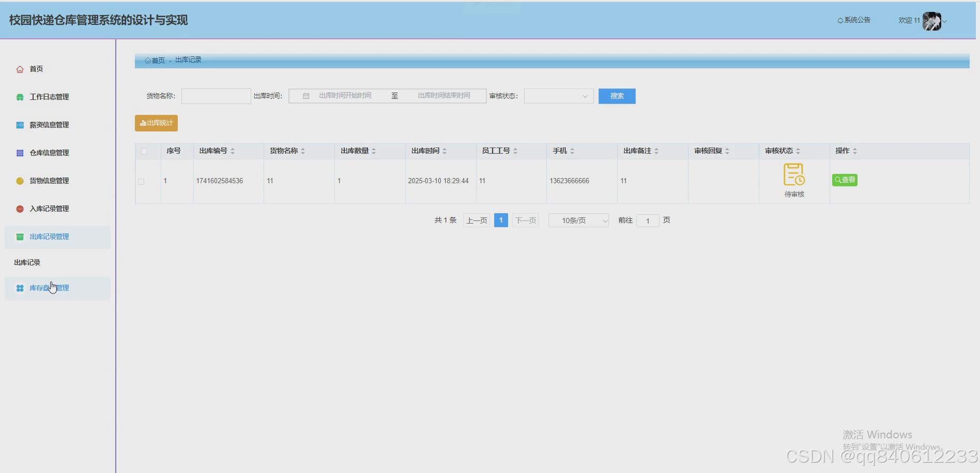The height and width of the screenshot is (473, 980).
Task: Open the 审核状态 filter dropdown
Action: click(559, 96)
